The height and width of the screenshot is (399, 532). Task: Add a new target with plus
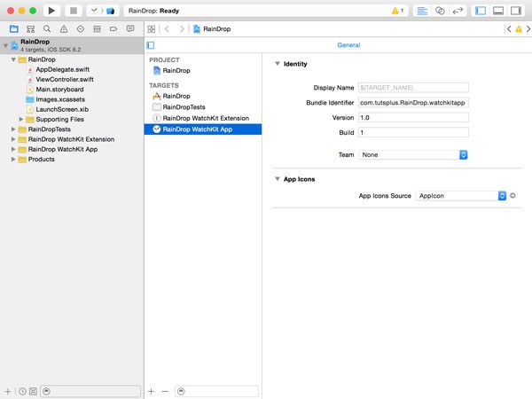tap(151, 391)
